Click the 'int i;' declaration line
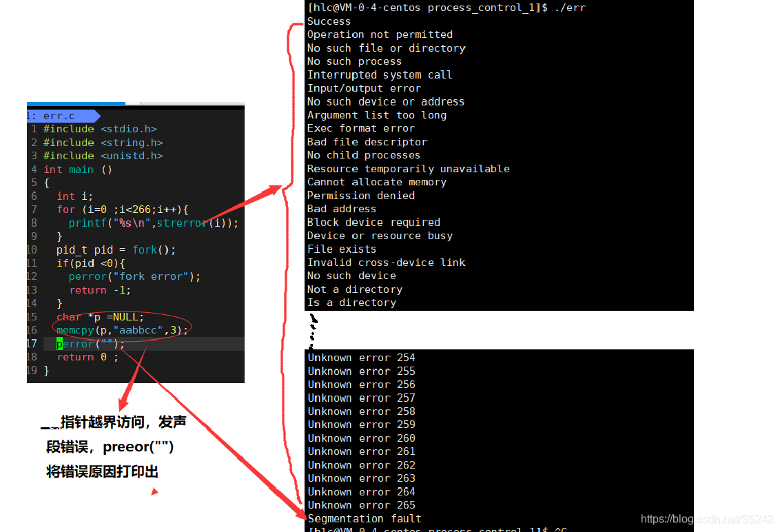This screenshot has height=532, width=780. 74,196
